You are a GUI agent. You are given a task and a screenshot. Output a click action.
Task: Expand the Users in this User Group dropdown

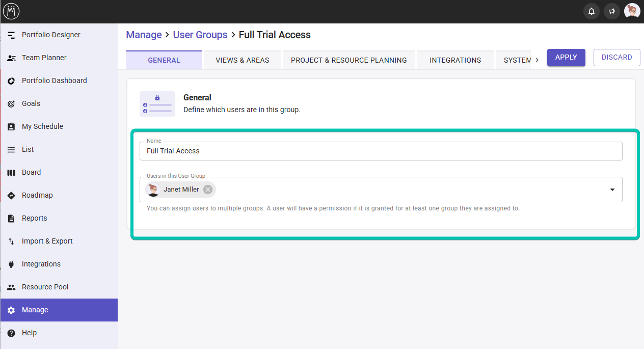(x=612, y=190)
